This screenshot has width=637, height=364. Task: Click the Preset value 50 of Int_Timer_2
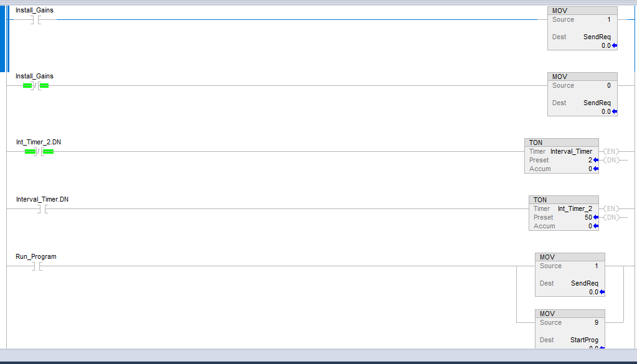(x=588, y=217)
